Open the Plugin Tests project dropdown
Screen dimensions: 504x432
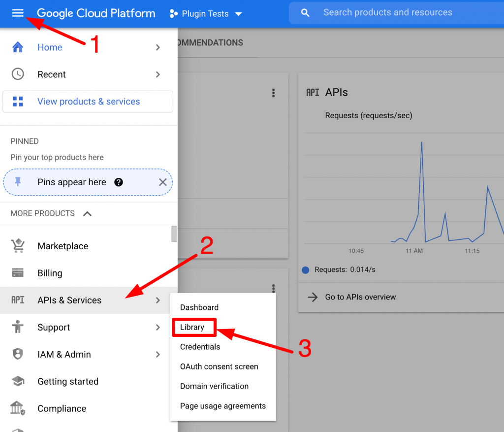[206, 14]
